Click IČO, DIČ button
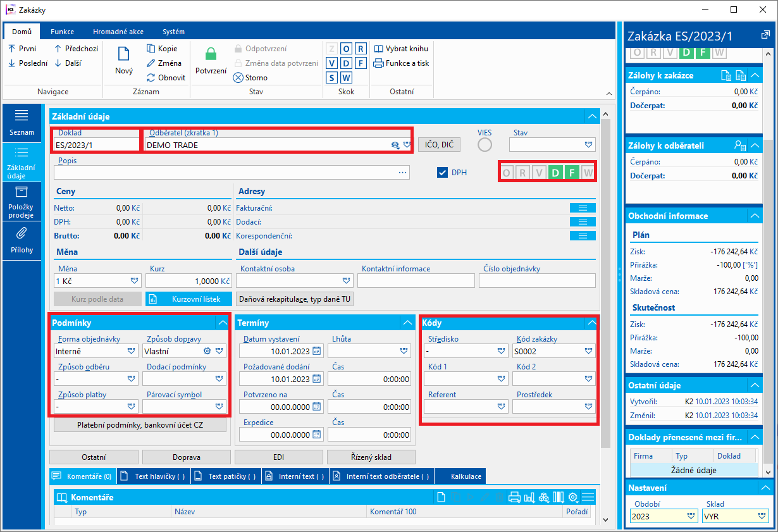This screenshot has height=532, width=778. coord(439,145)
